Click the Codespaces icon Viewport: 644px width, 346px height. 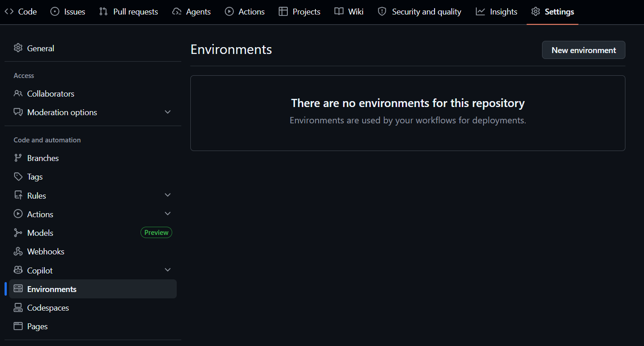pos(18,307)
